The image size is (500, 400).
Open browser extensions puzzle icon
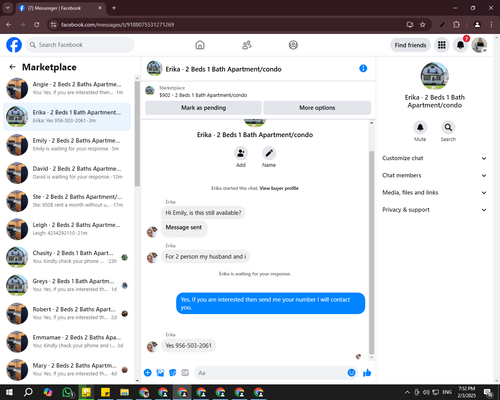point(456,25)
